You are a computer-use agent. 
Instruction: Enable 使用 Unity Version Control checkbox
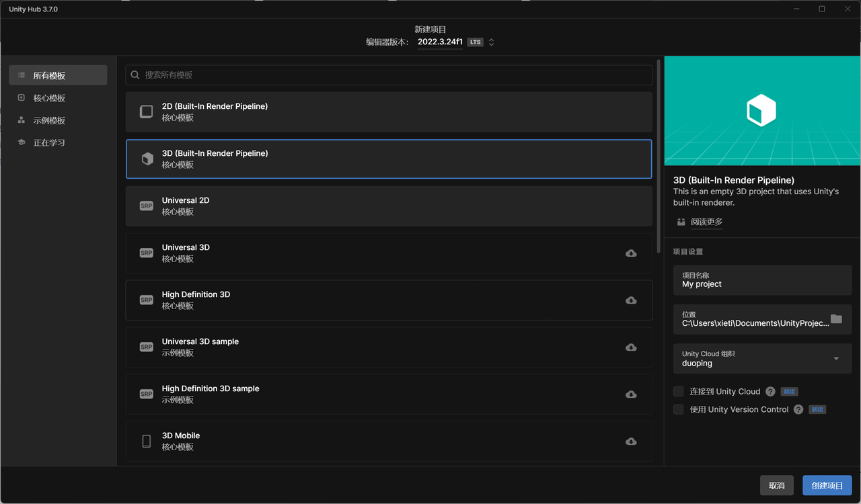679,409
